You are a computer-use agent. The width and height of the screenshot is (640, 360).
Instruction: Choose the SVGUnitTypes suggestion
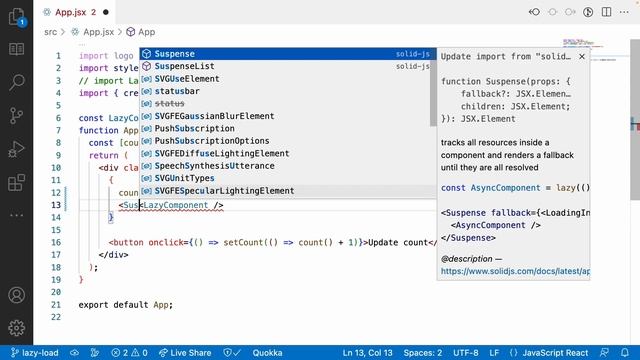(x=288, y=178)
